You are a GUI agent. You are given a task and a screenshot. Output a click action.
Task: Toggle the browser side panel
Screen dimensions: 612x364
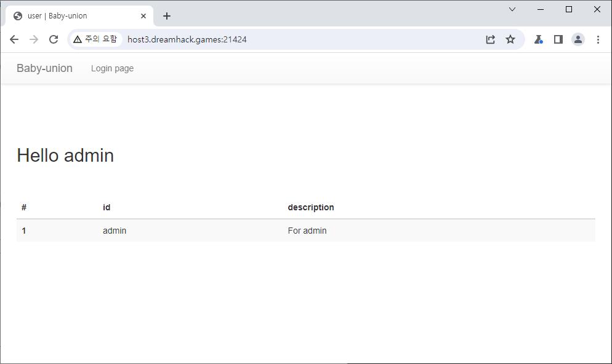click(558, 39)
